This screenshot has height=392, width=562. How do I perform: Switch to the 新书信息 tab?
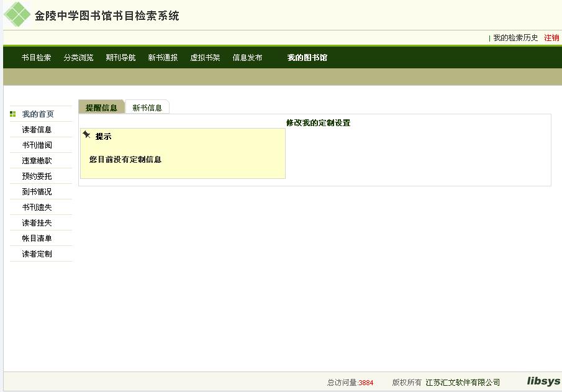click(x=147, y=107)
